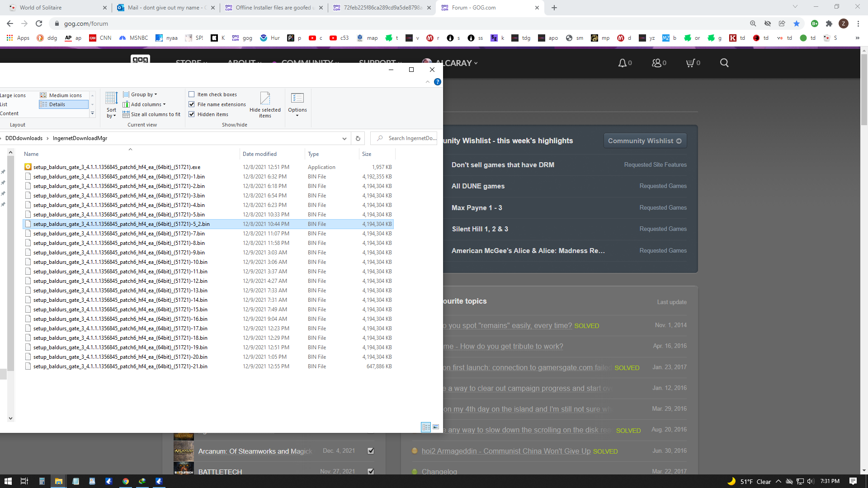The width and height of the screenshot is (868, 488).
Task: Click Size all columns to fit
Action: click(x=151, y=114)
